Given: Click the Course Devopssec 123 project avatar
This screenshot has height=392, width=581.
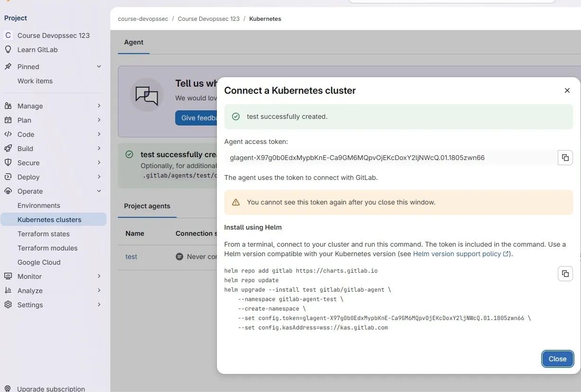Looking at the screenshot, I should 8,35.
